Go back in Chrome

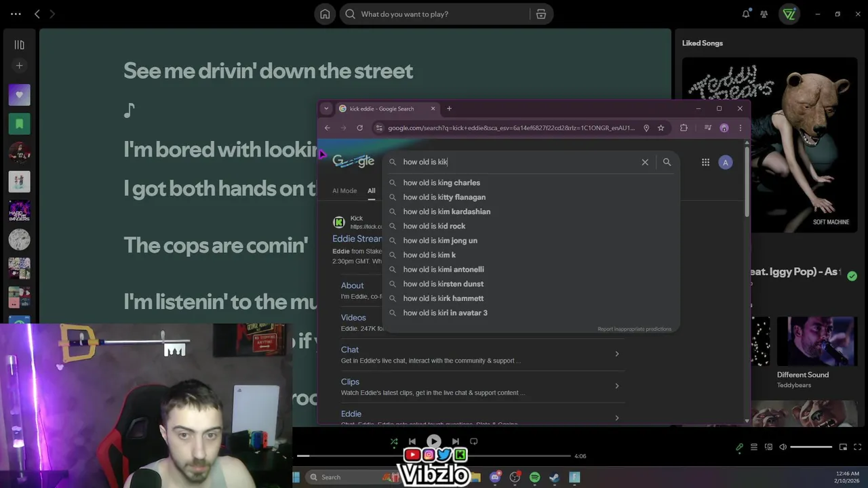(x=328, y=127)
